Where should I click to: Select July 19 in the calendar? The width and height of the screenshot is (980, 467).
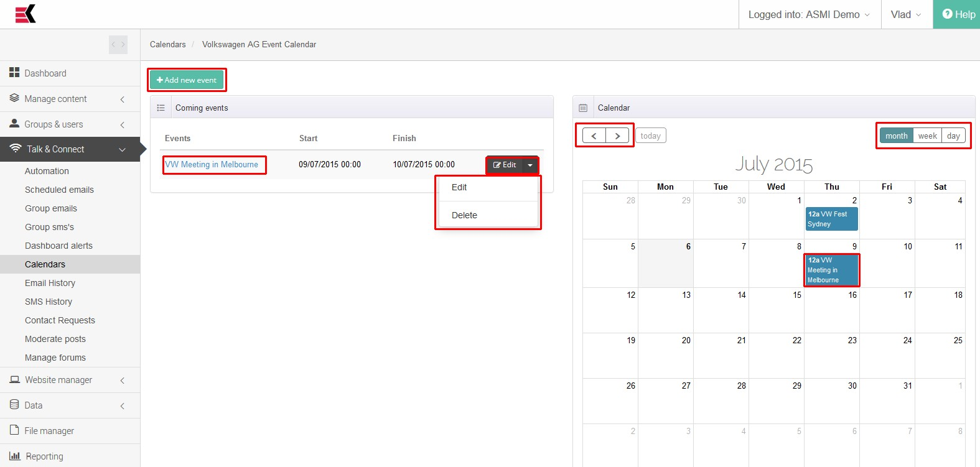pyautogui.click(x=610, y=356)
